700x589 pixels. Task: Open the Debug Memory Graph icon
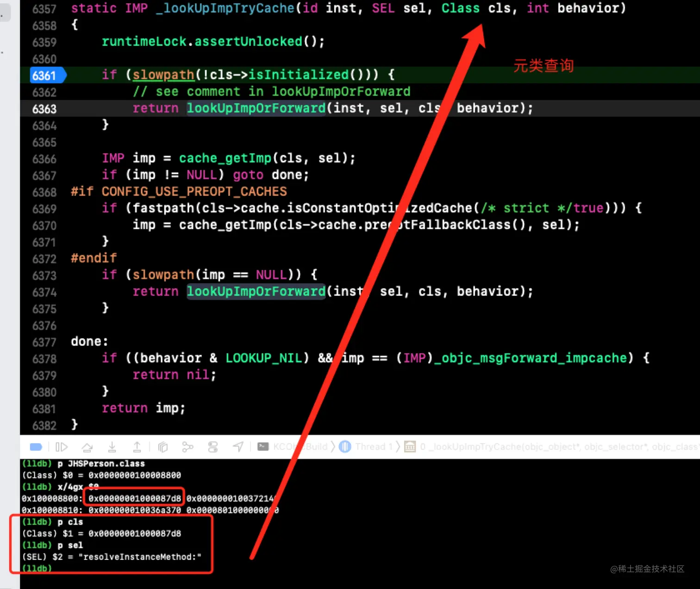coord(187,446)
